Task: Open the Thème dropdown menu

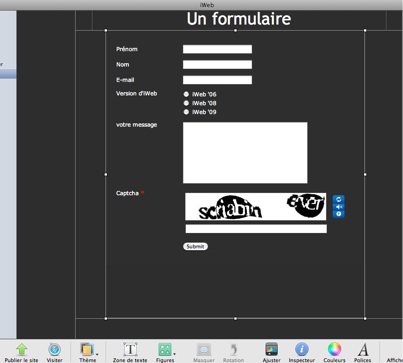Action: pyautogui.click(x=88, y=350)
